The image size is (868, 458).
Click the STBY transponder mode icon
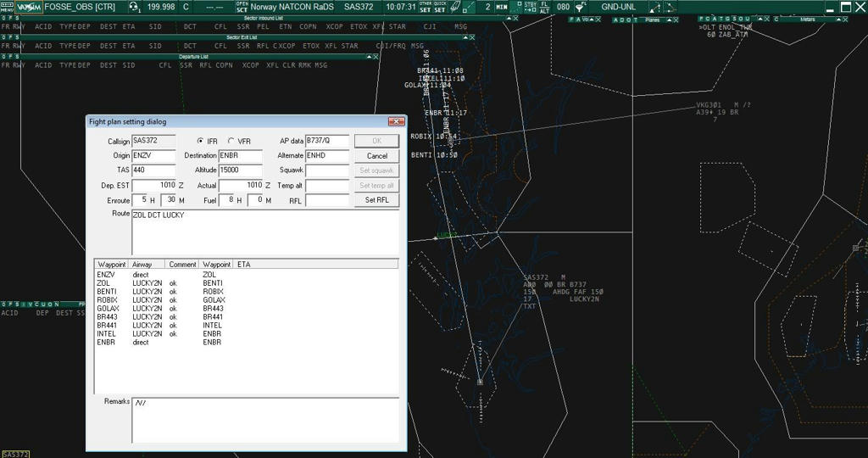click(x=531, y=7)
